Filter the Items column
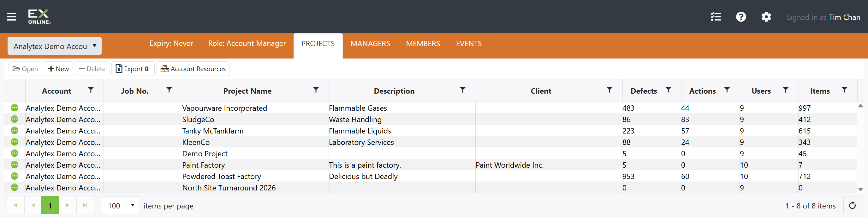This screenshot has height=217, width=868. 844,90
